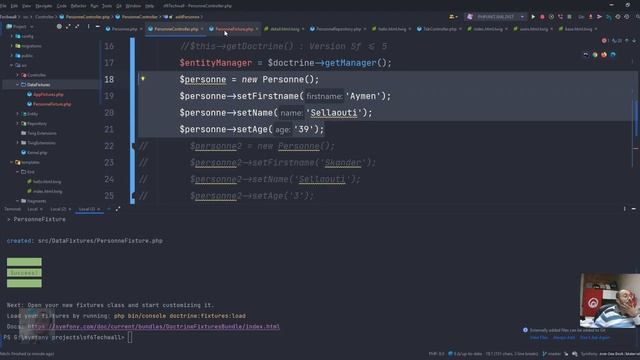Expand the public folder in project tree
Screen dimensions: 640x360
click(x=12, y=56)
